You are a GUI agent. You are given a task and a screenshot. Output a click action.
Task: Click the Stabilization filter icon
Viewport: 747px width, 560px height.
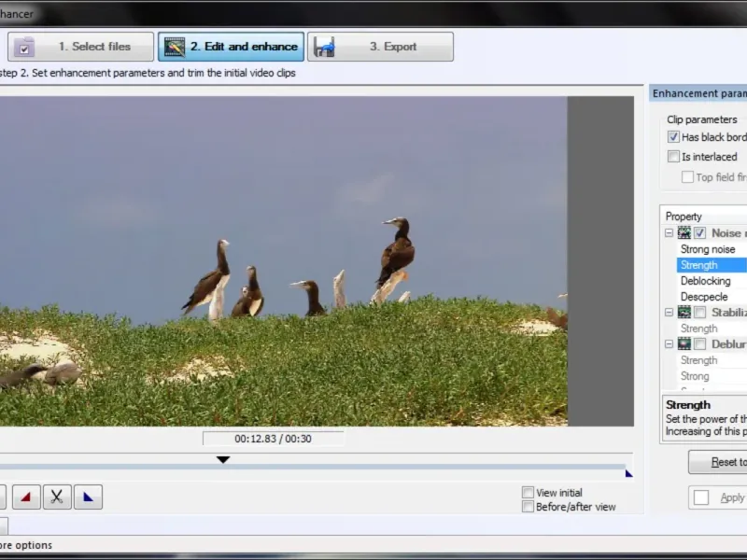684,313
